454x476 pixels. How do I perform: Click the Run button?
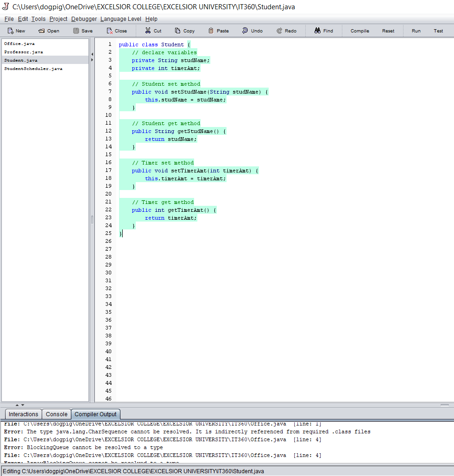[x=416, y=31]
